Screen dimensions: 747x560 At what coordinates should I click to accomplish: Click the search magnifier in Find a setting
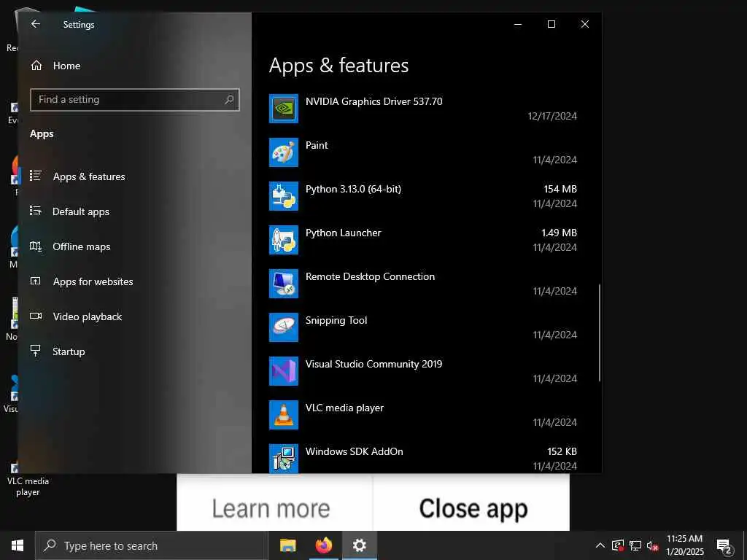pos(229,99)
